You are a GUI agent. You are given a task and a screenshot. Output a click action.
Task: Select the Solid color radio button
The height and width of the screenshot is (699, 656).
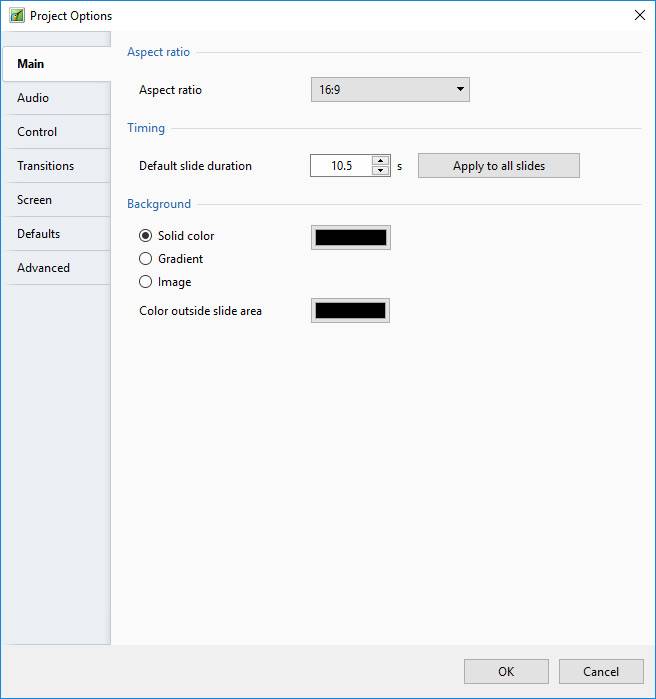click(146, 236)
